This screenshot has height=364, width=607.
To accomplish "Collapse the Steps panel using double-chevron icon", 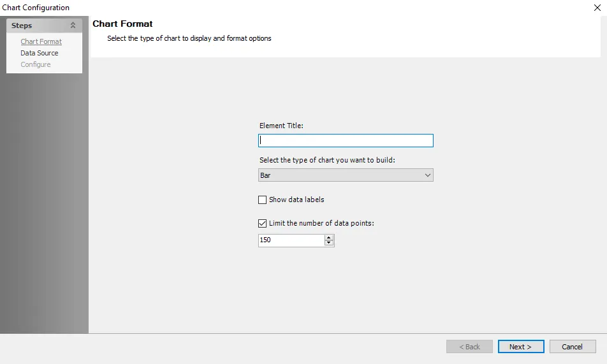I will (73, 25).
